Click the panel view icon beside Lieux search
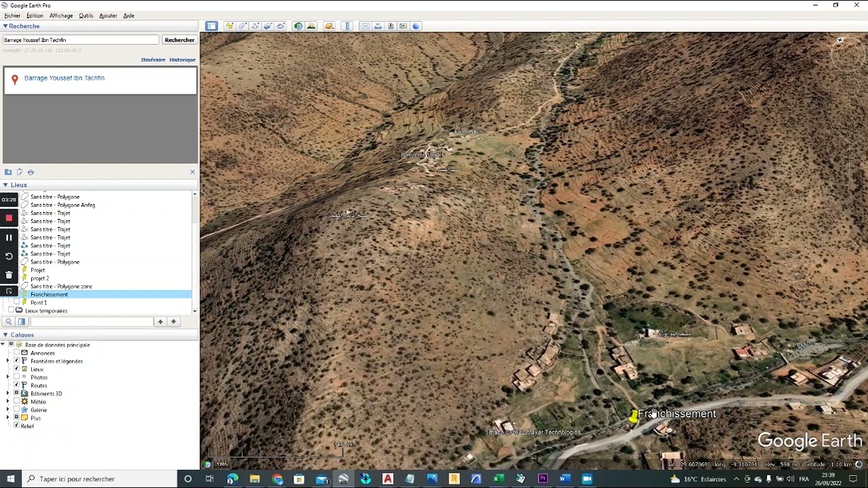The image size is (868, 488). point(22,321)
